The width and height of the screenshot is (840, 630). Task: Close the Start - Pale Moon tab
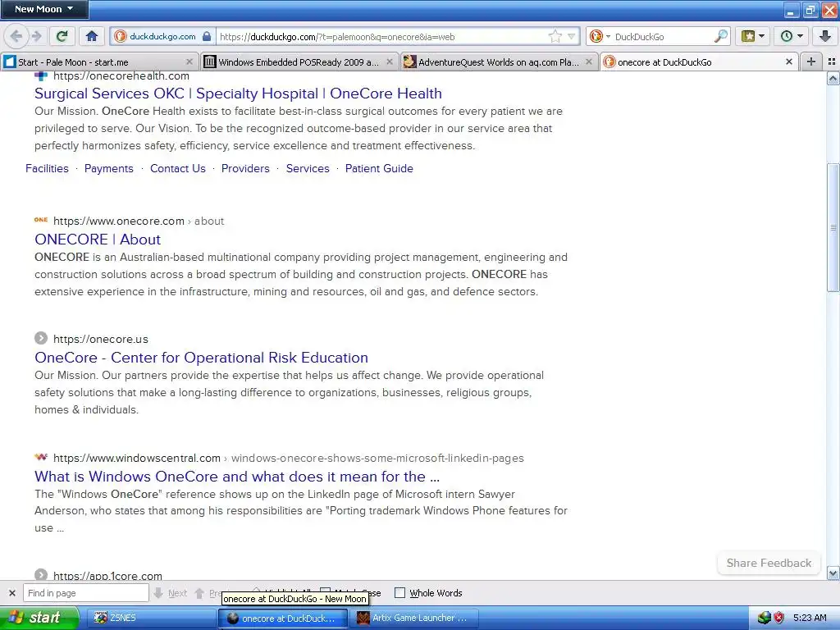pyautogui.click(x=189, y=62)
